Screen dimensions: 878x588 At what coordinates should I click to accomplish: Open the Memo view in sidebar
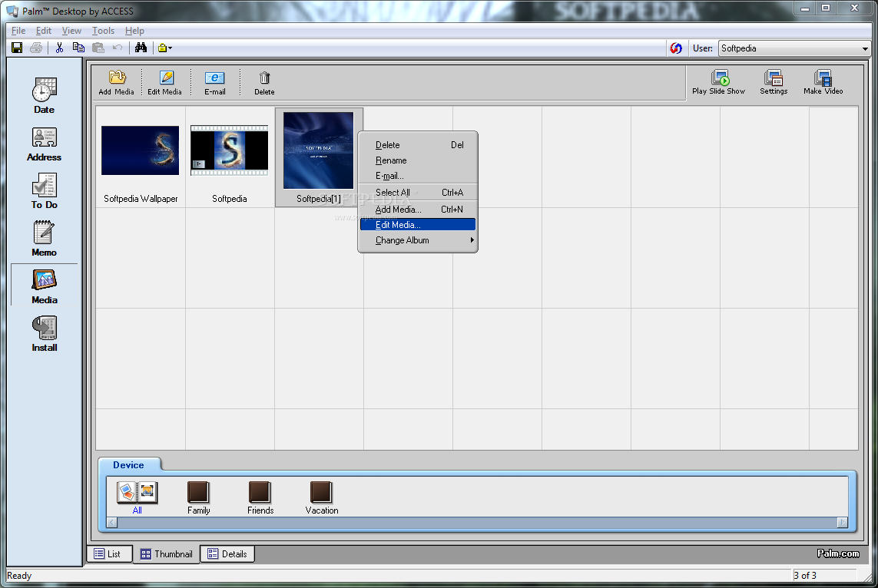(x=45, y=239)
